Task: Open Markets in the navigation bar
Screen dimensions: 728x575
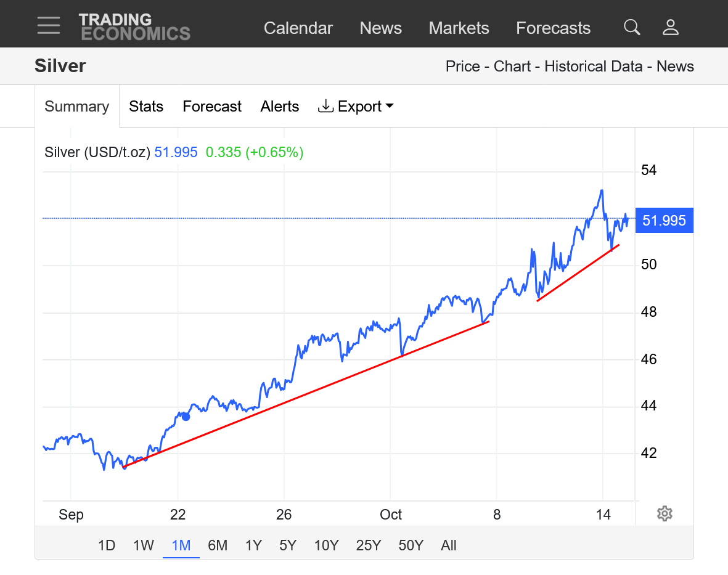Action: (x=459, y=28)
